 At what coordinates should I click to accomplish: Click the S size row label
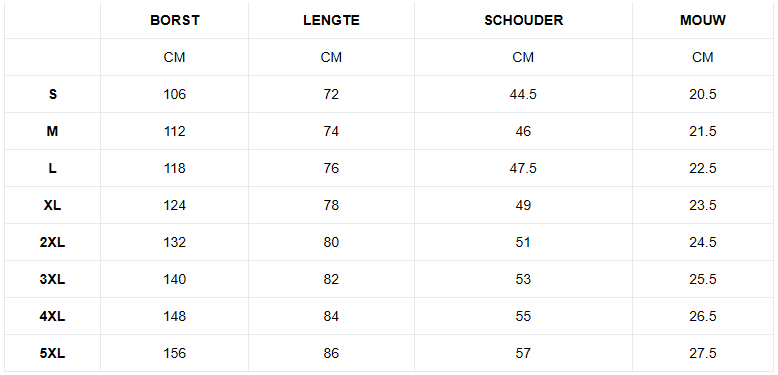(x=53, y=94)
